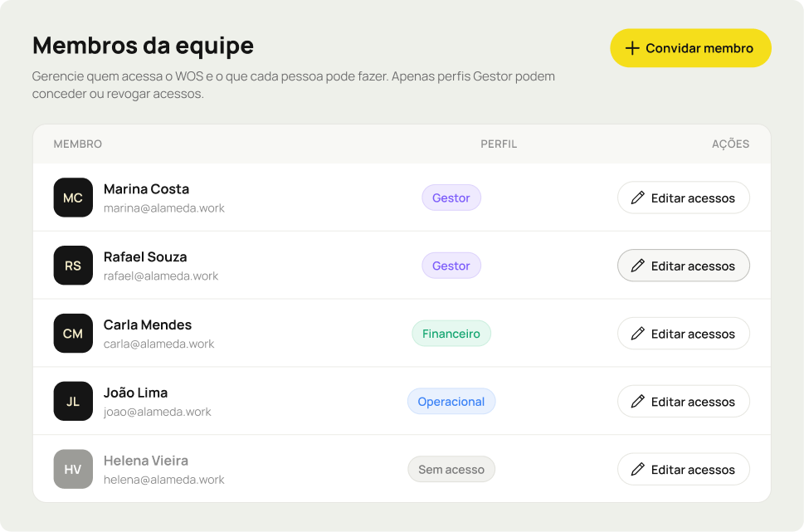Click the plus icon on Convidar membro

(x=632, y=48)
